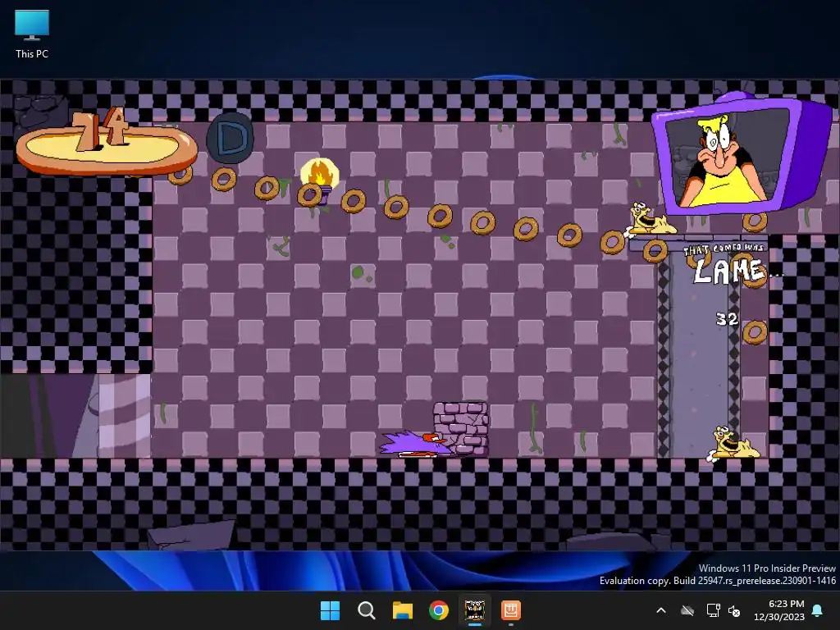Viewport: 840px width, 630px height.
Task: Open the network display tray icon
Action: (713, 610)
